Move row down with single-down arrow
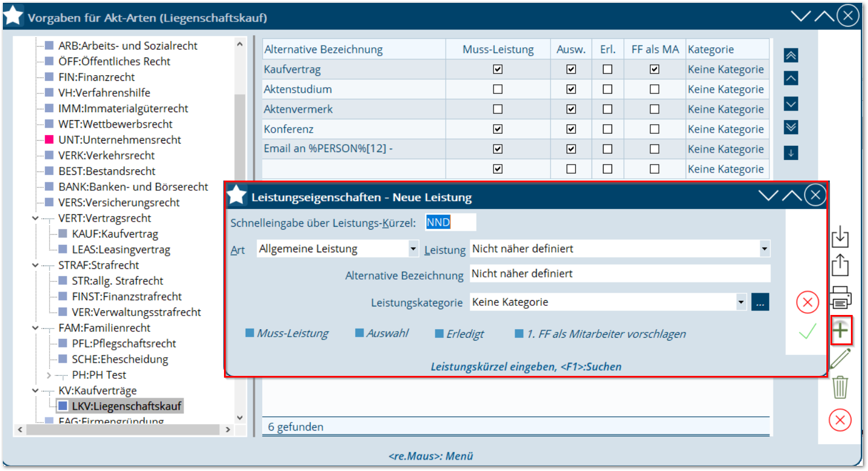The image size is (868, 471). [x=790, y=104]
